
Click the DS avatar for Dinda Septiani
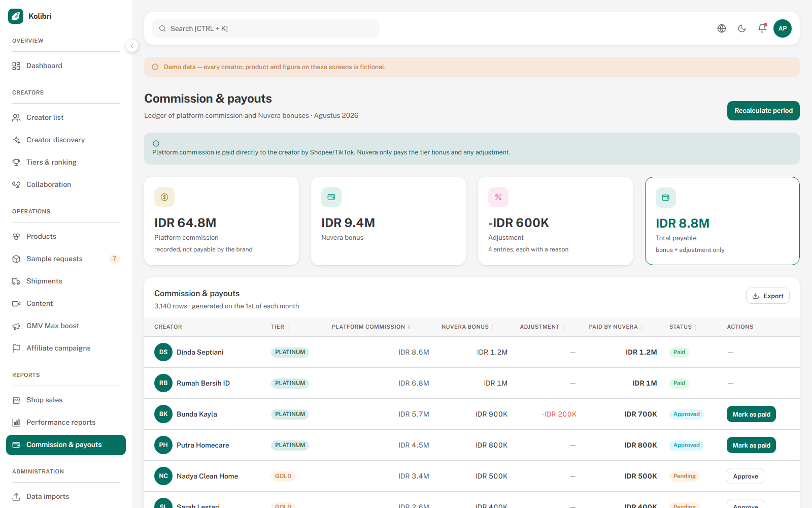click(163, 352)
